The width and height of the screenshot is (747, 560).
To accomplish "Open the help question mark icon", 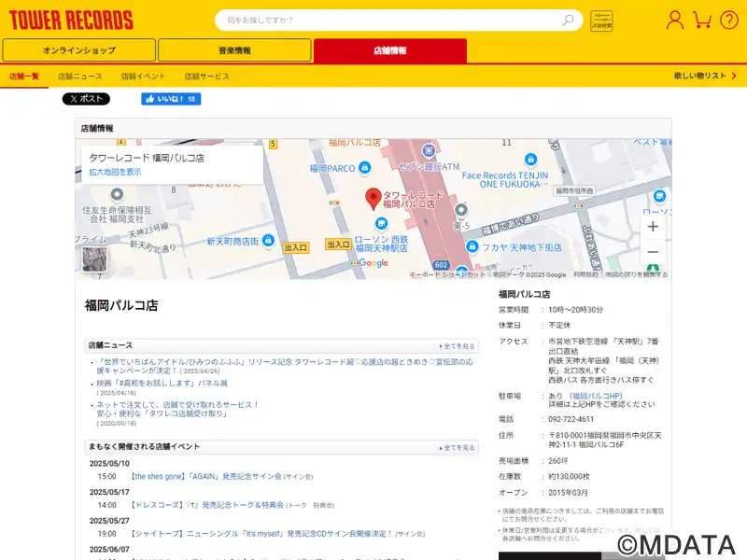I will coord(729,20).
